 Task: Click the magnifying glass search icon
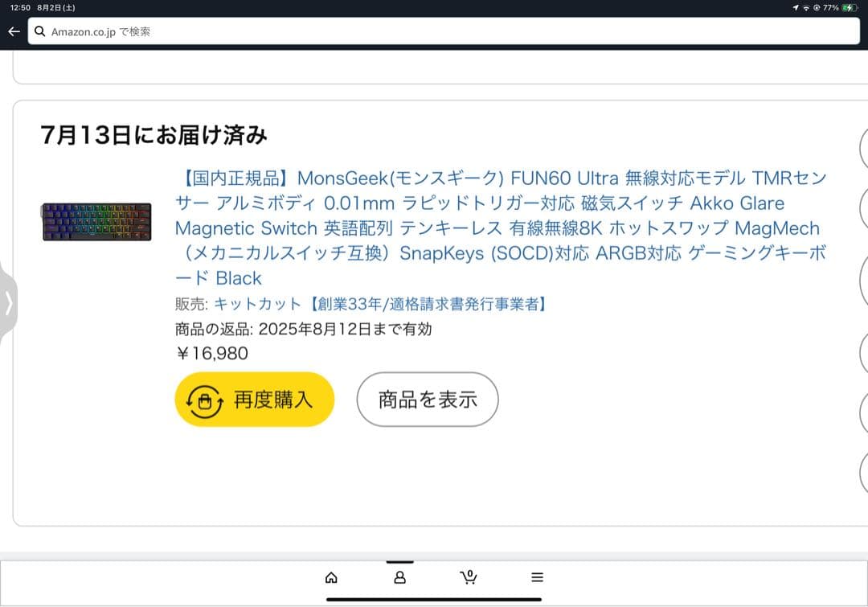(39, 32)
